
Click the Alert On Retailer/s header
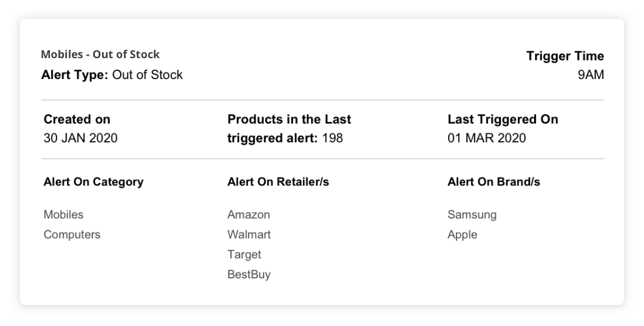coord(278,182)
